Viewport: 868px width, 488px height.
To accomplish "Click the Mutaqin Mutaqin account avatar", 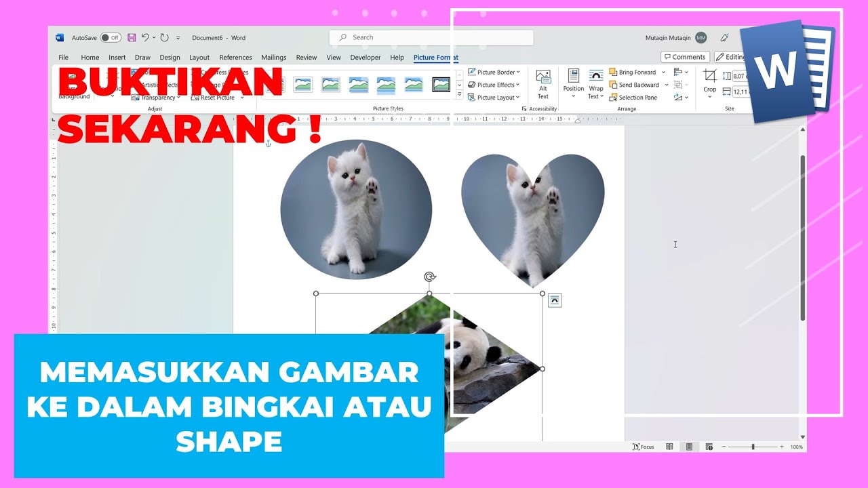I will 701,38.
